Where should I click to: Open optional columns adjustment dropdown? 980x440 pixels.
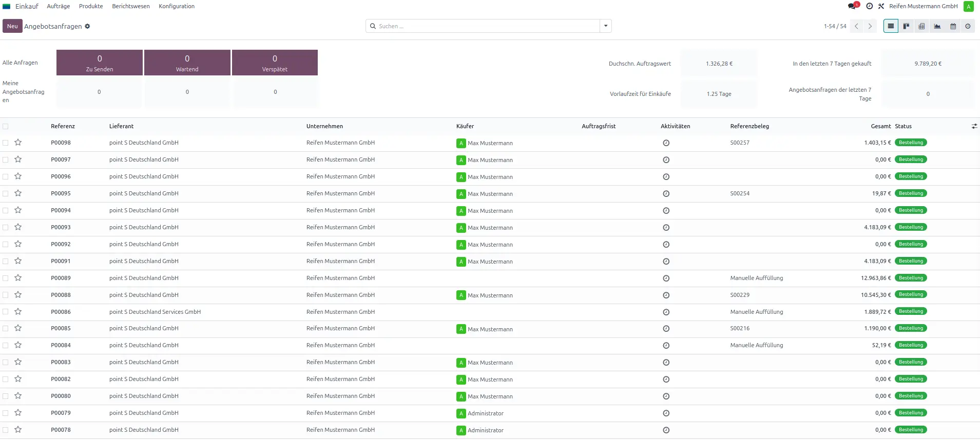[974, 126]
